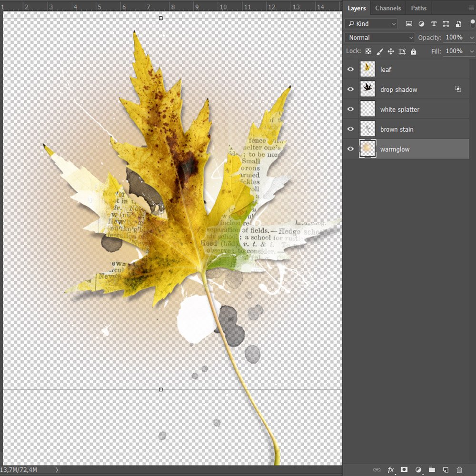The height and width of the screenshot is (476, 476).
Task: Click the Delete layer trash icon
Action: coord(459,470)
